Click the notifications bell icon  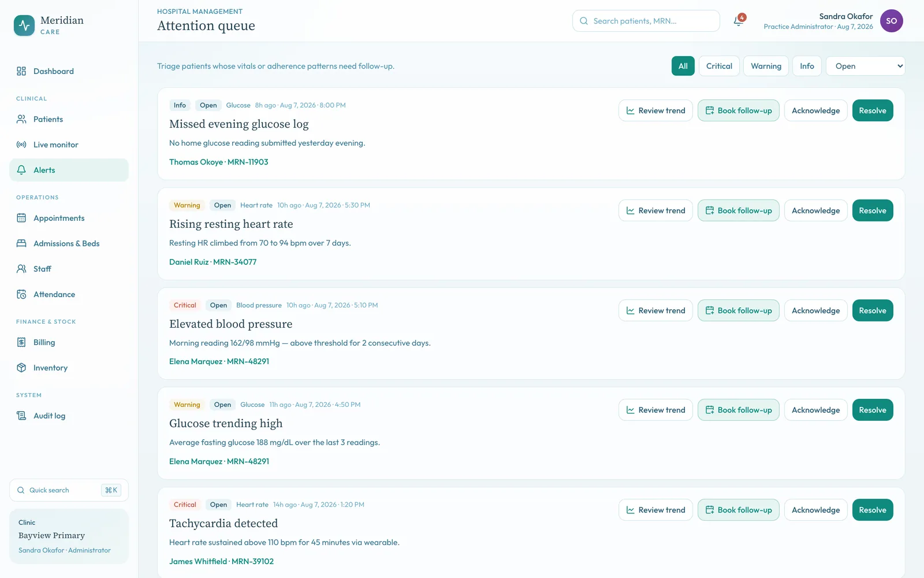click(739, 21)
